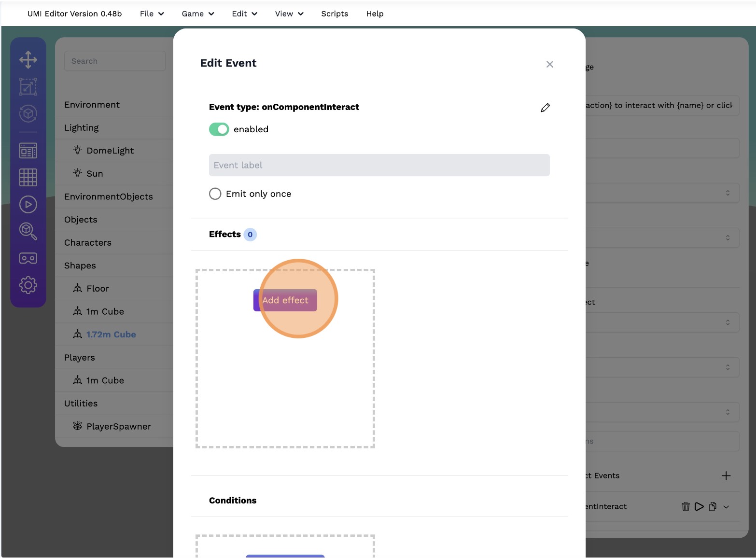Click pencil icon to edit event type
Image resolution: width=756 pixels, height=558 pixels.
coord(545,108)
